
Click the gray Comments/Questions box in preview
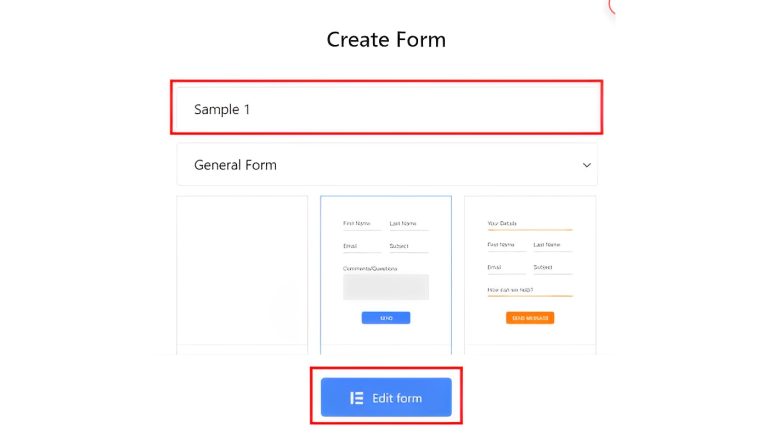pyautogui.click(x=386, y=287)
